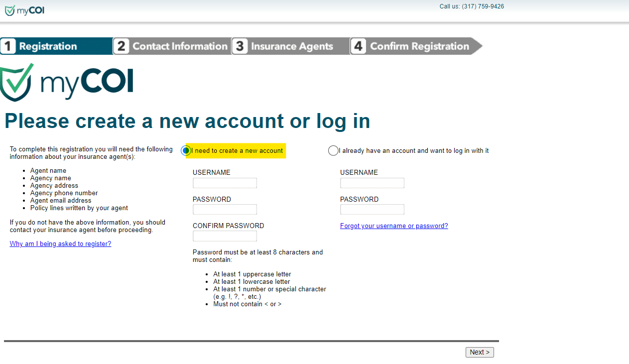
Task: Click the PASSWORD field under new account
Action: 225,209
